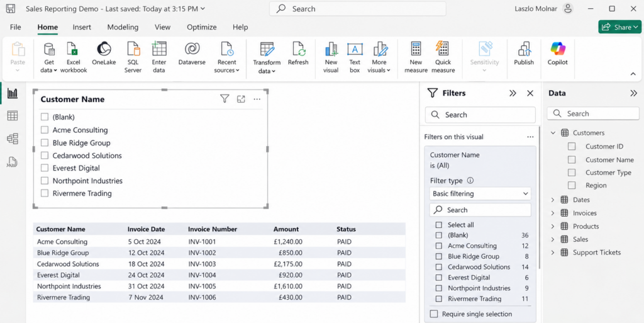Open Recent sources list
The height and width of the screenshot is (323, 644).
(x=226, y=57)
